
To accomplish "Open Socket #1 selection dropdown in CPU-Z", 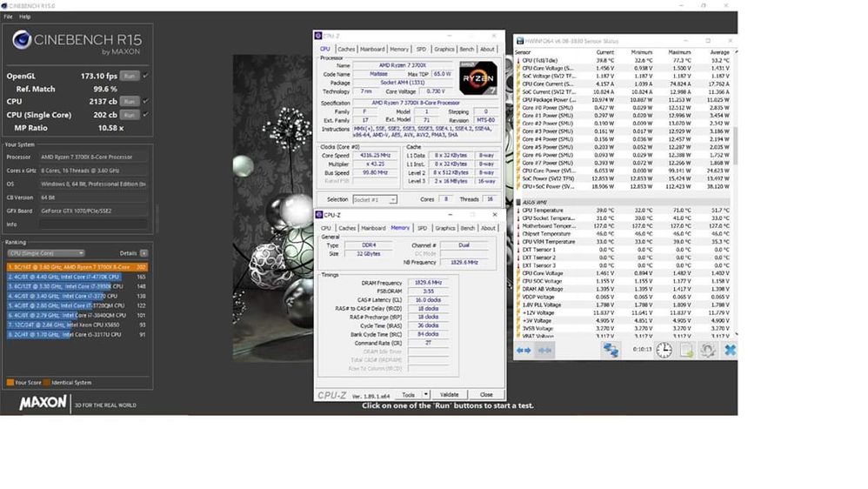I will click(375, 199).
